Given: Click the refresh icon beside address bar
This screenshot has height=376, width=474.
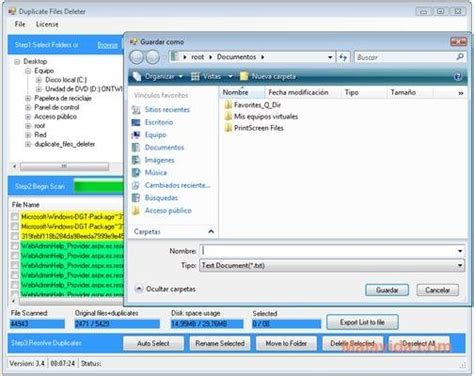Looking at the screenshot, I should [x=343, y=57].
